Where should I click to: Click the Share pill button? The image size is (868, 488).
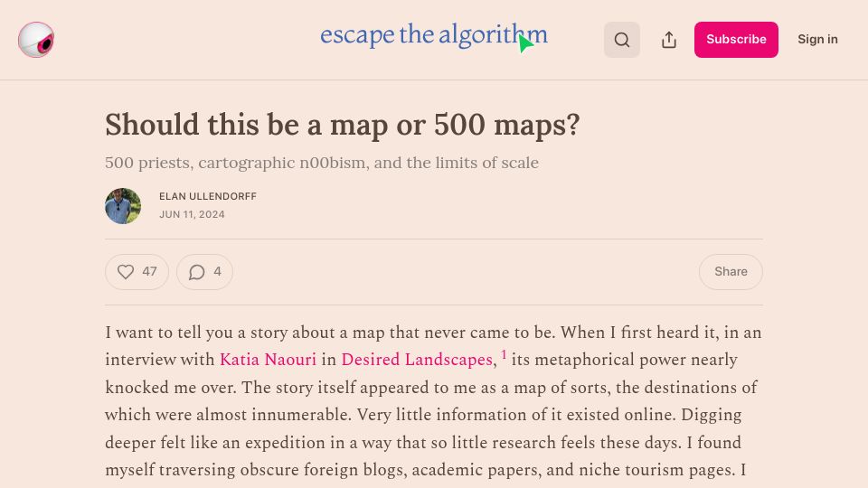[x=731, y=272]
